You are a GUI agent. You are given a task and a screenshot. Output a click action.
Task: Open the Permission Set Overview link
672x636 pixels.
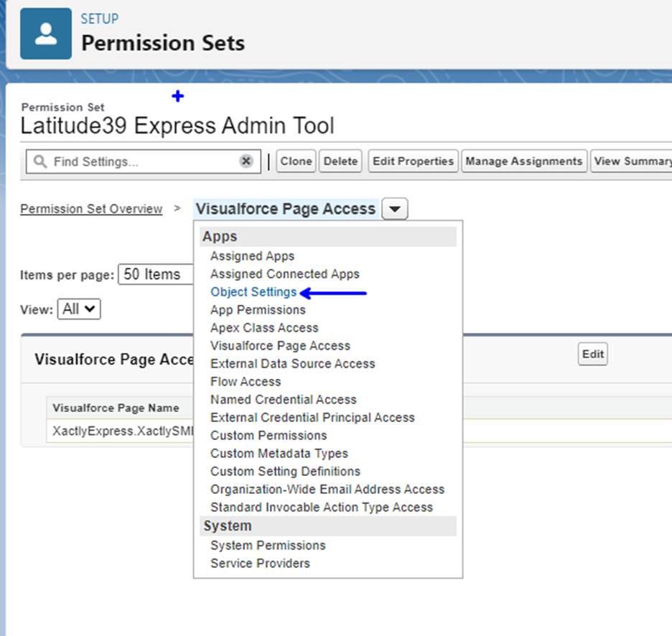pos(91,209)
